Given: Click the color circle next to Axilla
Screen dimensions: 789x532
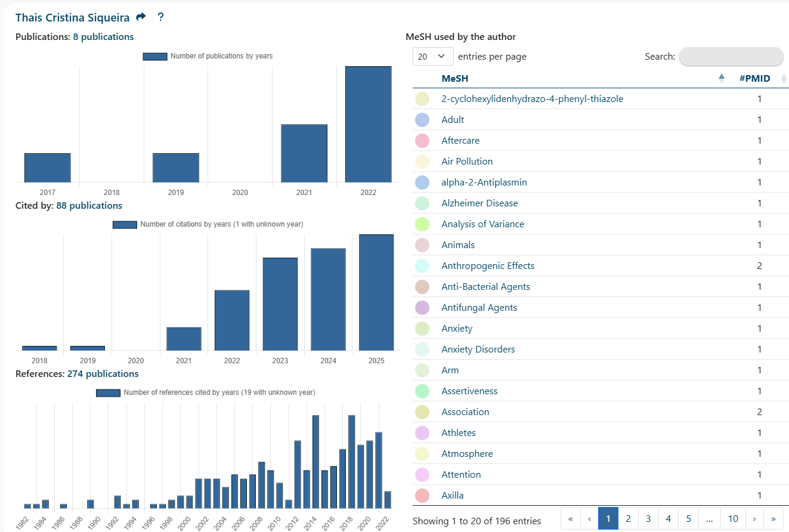Looking at the screenshot, I should [x=422, y=496].
